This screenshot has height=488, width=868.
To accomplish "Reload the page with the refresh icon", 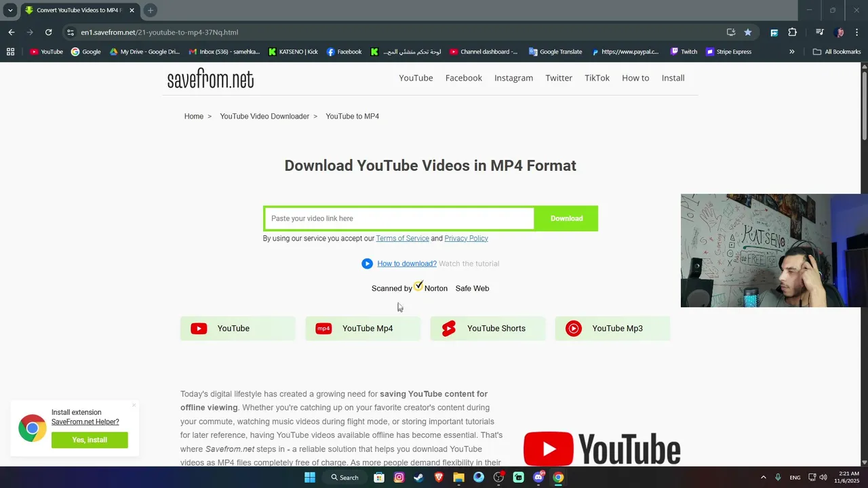I will [48, 32].
